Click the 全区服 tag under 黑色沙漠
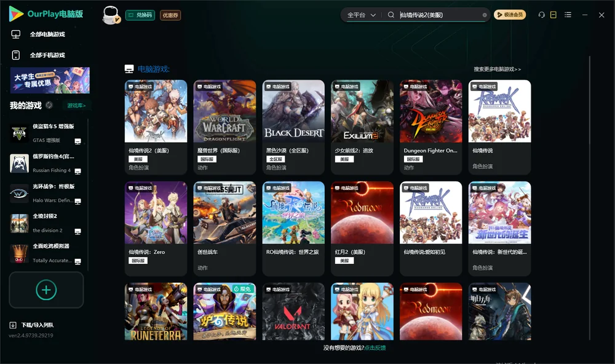The image size is (615, 364). tap(276, 159)
